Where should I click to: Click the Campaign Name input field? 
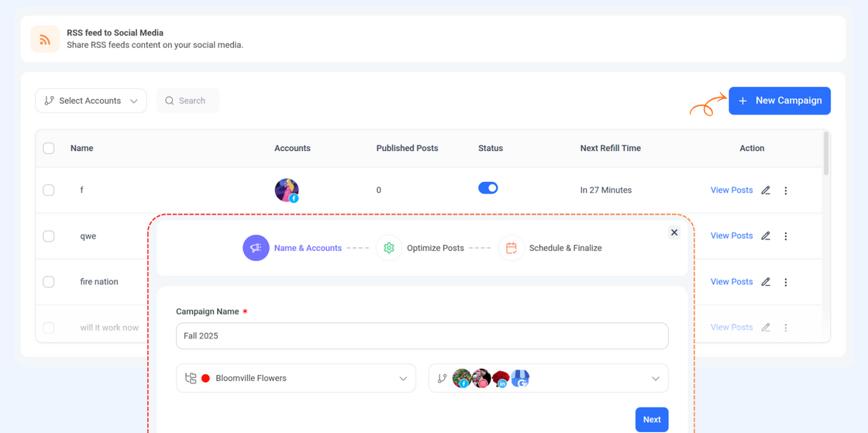point(422,336)
